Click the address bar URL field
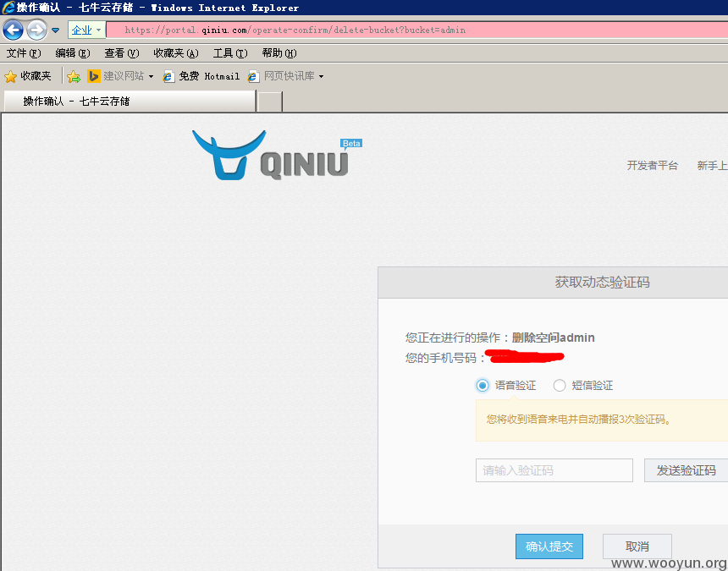 (x=417, y=30)
